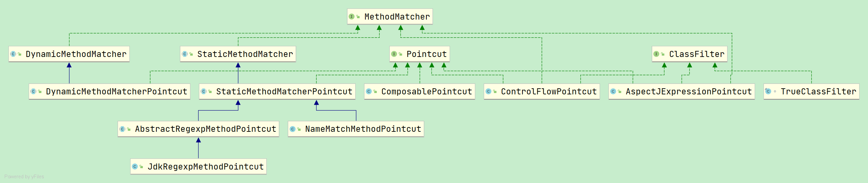Select the TrueClassFilter node label

818,92
